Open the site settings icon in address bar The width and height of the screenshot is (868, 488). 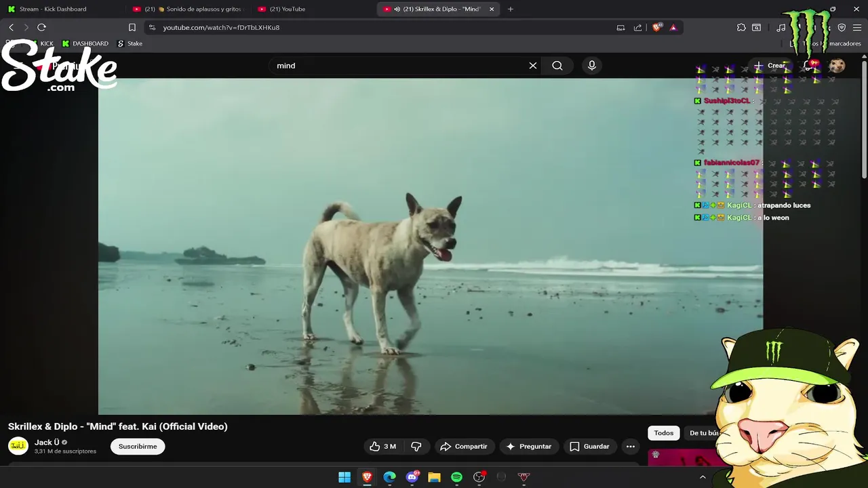coord(152,27)
